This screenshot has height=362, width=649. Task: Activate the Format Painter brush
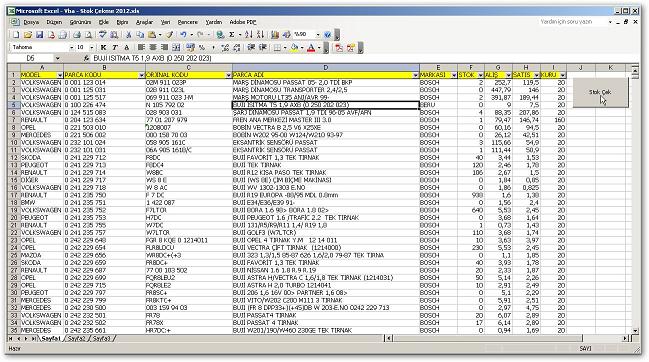(169, 35)
